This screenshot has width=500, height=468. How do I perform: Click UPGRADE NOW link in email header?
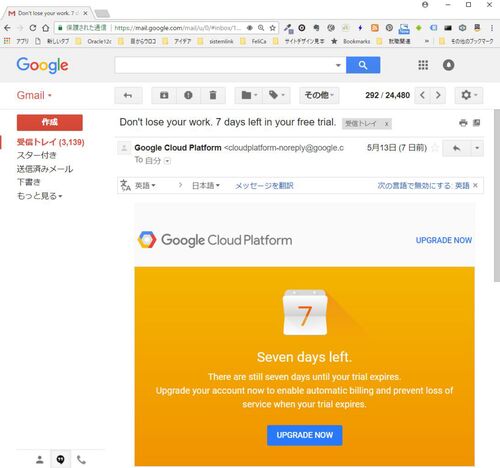(x=444, y=240)
